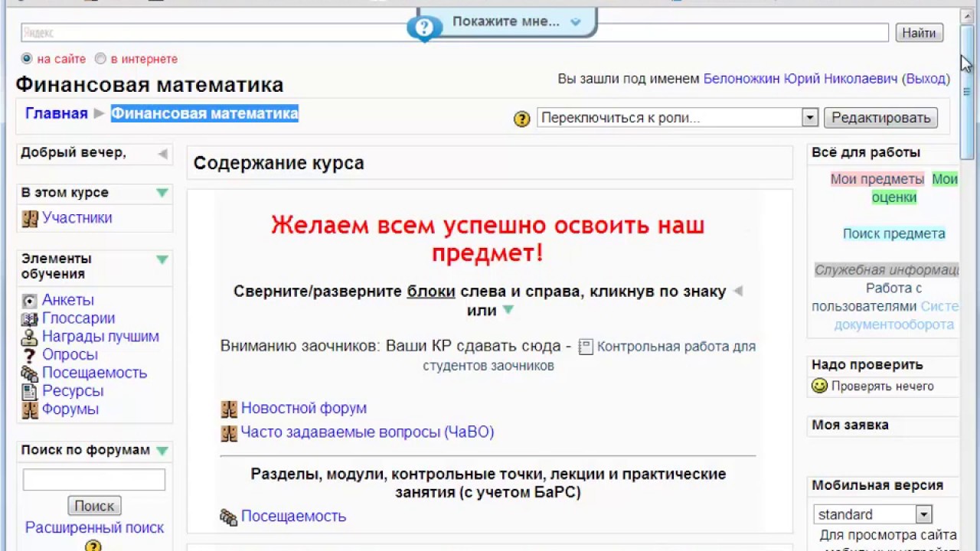Click the Анкеты icon in sidebar

[30, 301]
